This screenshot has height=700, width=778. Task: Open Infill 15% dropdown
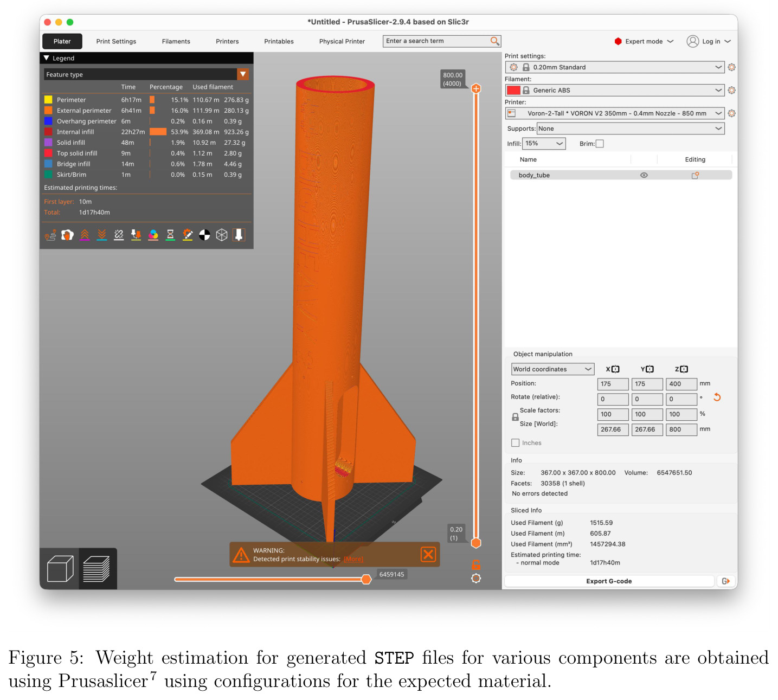(x=544, y=144)
